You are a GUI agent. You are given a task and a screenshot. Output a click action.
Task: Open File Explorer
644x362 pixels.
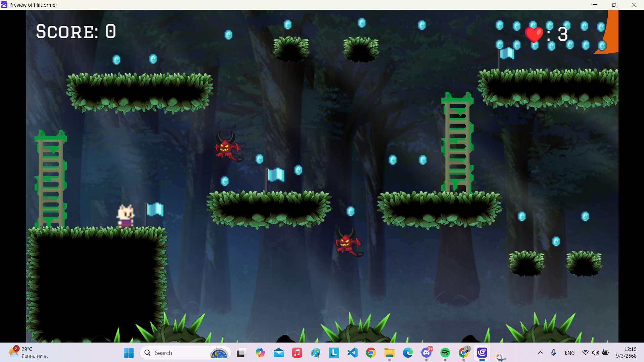click(389, 353)
